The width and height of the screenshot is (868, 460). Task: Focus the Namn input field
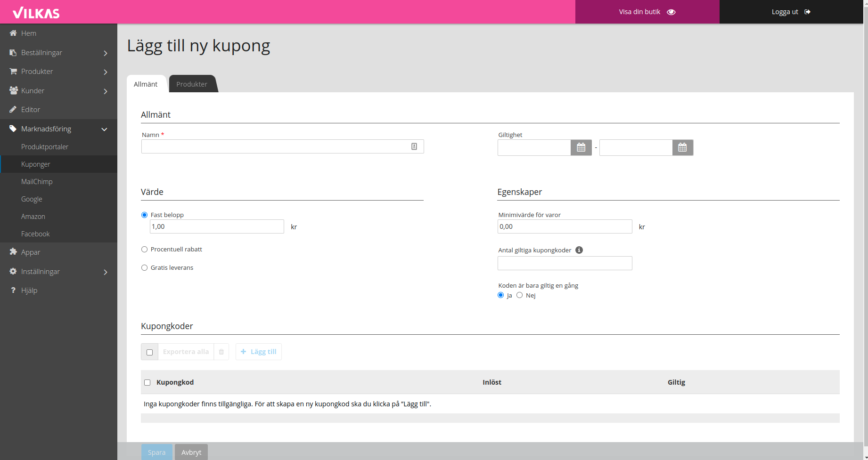pyautogui.click(x=283, y=146)
